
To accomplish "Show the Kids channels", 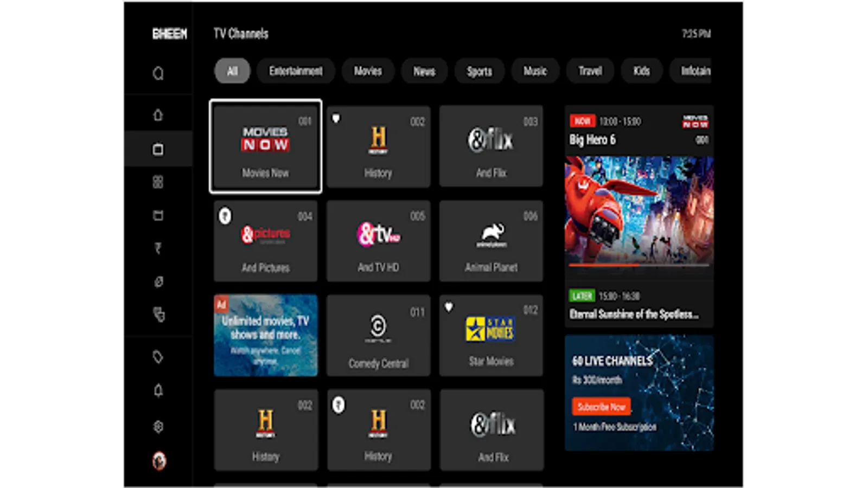I will coord(642,71).
